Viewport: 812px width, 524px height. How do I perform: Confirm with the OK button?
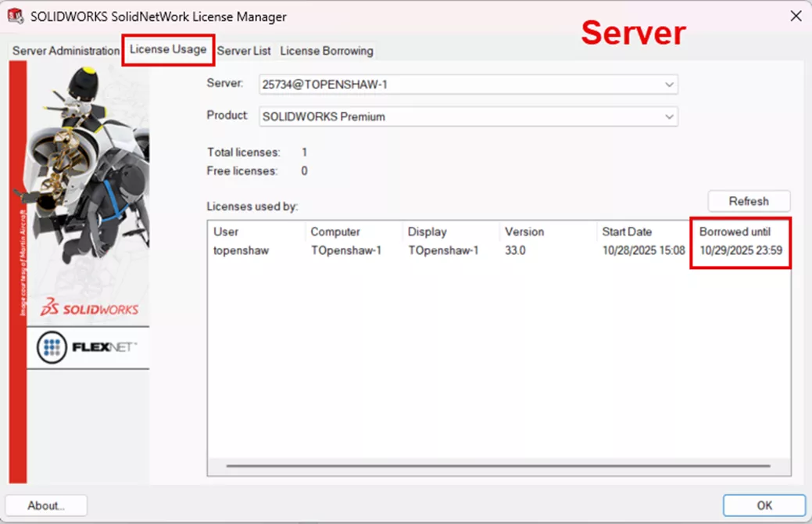click(764, 505)
